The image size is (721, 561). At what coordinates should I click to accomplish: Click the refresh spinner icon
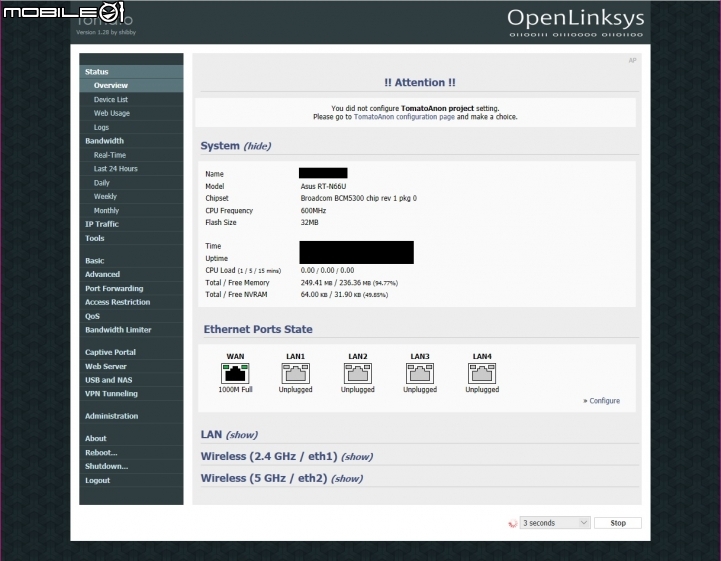(x=512, y=523)
